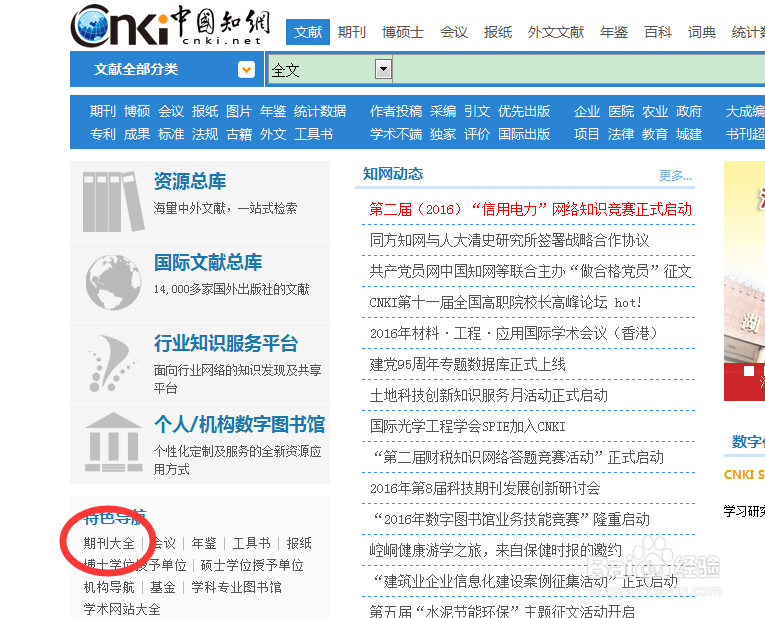Open the 政府 link
This screenshot has height=618, width=765.
click(689, 111)
